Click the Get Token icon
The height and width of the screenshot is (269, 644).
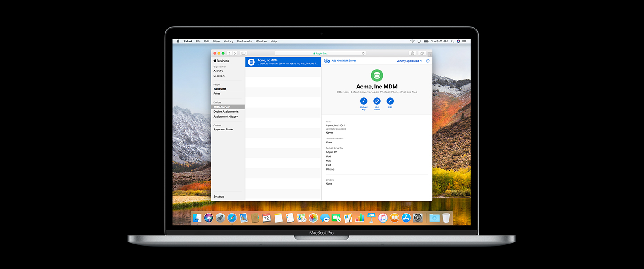[x=377, y=101]
